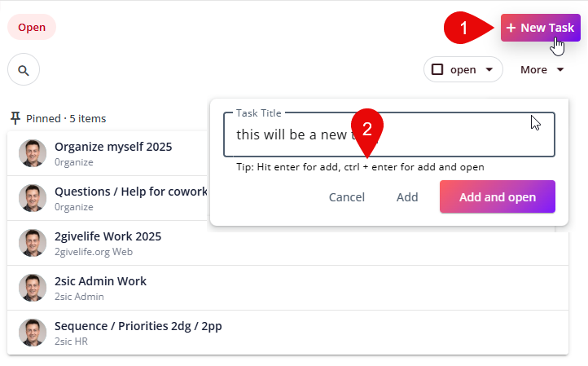The image size is (588, 366).
Task: Toggle the open status checkbox
Action: click(437, 70)
